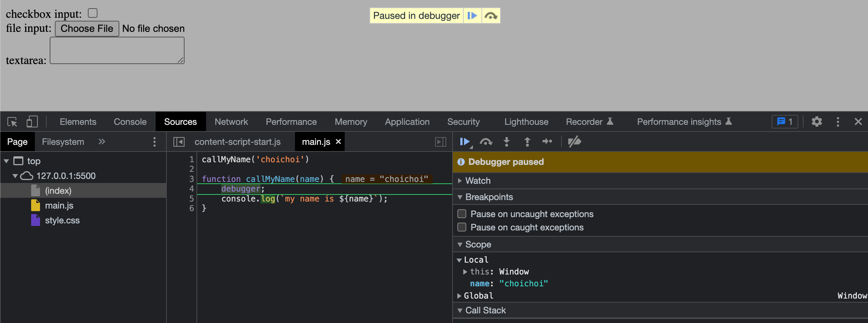The width and height of the screenshot is (868, 323).
Task: Collapse the Scope section
Action: tap(460, 244)
